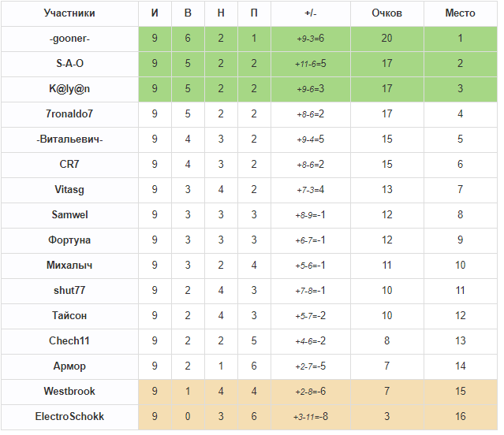Click participant Фортуна
Viewport: 504px width, 435px height.
pos(69,240)
